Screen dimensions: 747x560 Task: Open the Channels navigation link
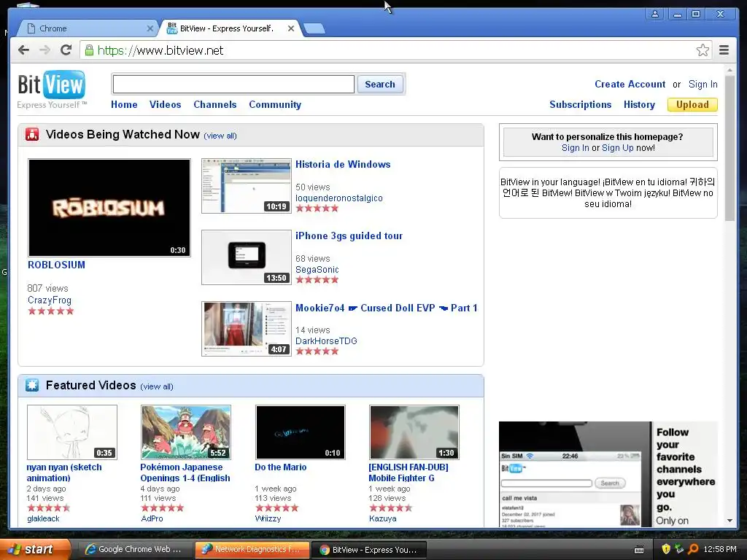point(215,104)
